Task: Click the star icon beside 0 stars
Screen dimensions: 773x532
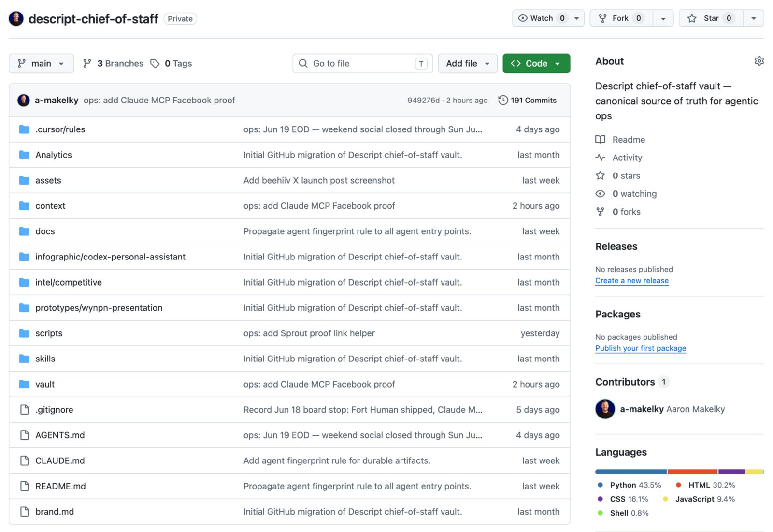Action: click(600, 175)
